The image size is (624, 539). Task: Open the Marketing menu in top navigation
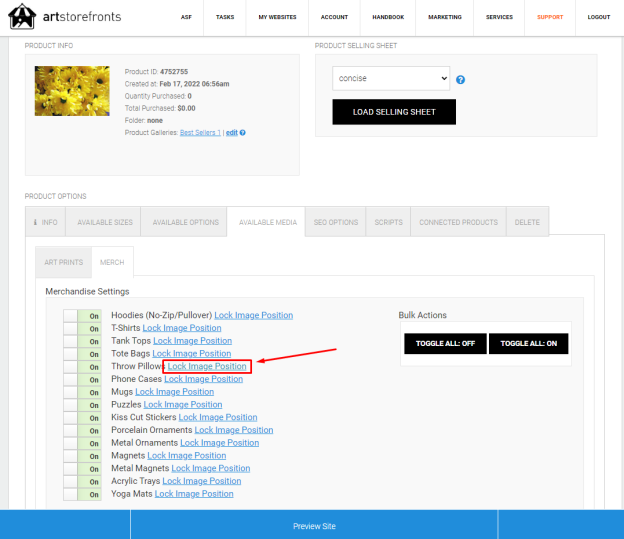click(445, 17)
